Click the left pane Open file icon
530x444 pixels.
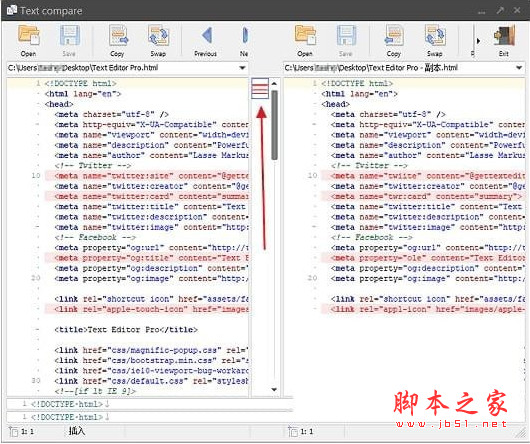point(28,35)
